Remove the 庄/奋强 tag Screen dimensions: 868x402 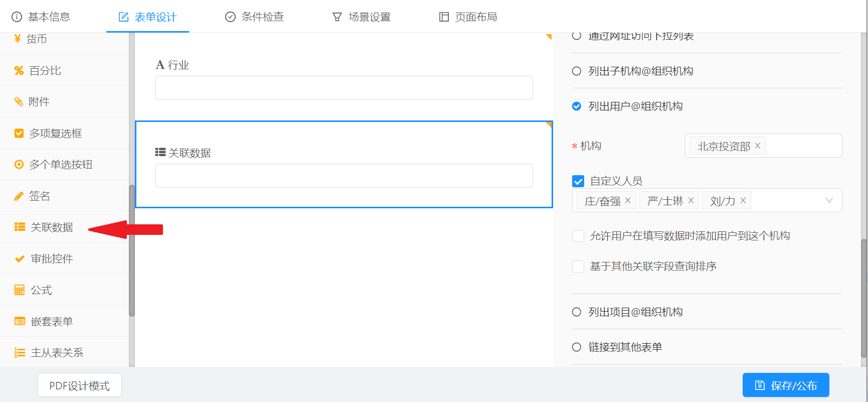(628, 200)
